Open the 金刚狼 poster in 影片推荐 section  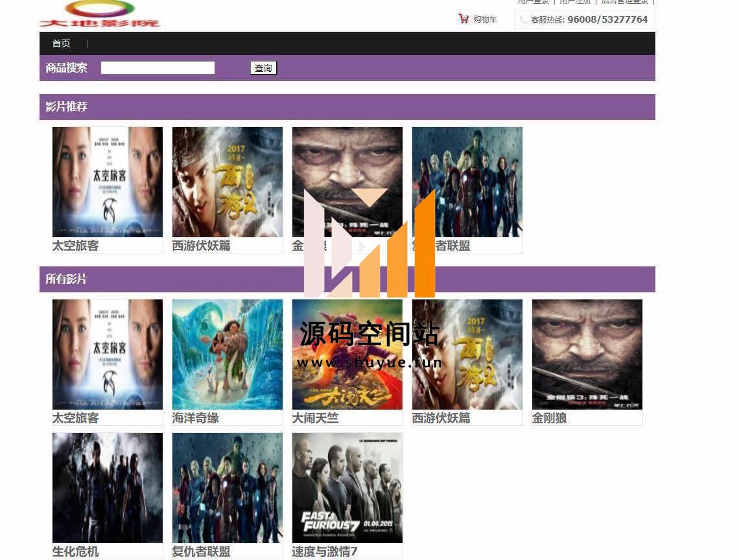(347, 182)
